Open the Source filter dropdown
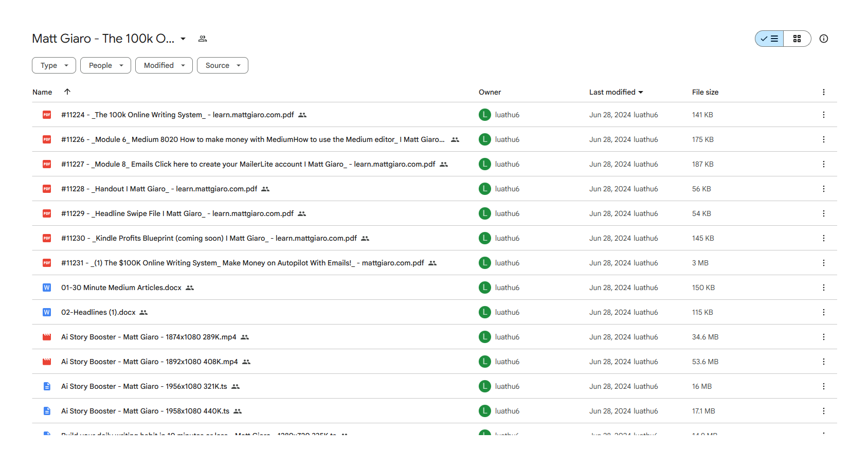Screen dimensions: 868x467 coord(223,65)
